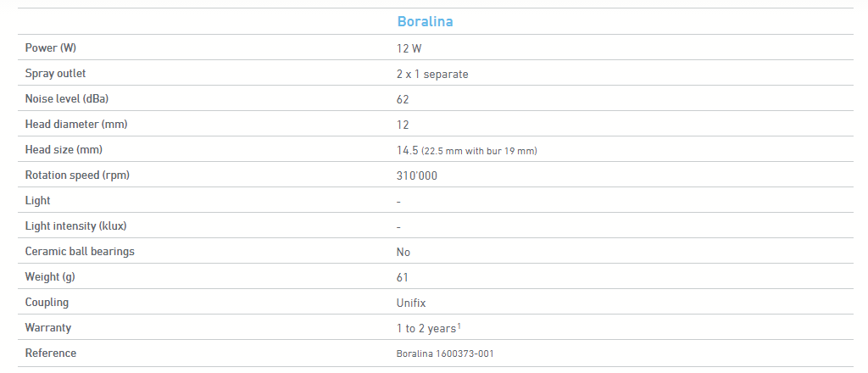Image resolution: width=868 pixels, height=373 pixels.
Task: Click the '1 to 2 years' warranty text
Action: (426, 328)
